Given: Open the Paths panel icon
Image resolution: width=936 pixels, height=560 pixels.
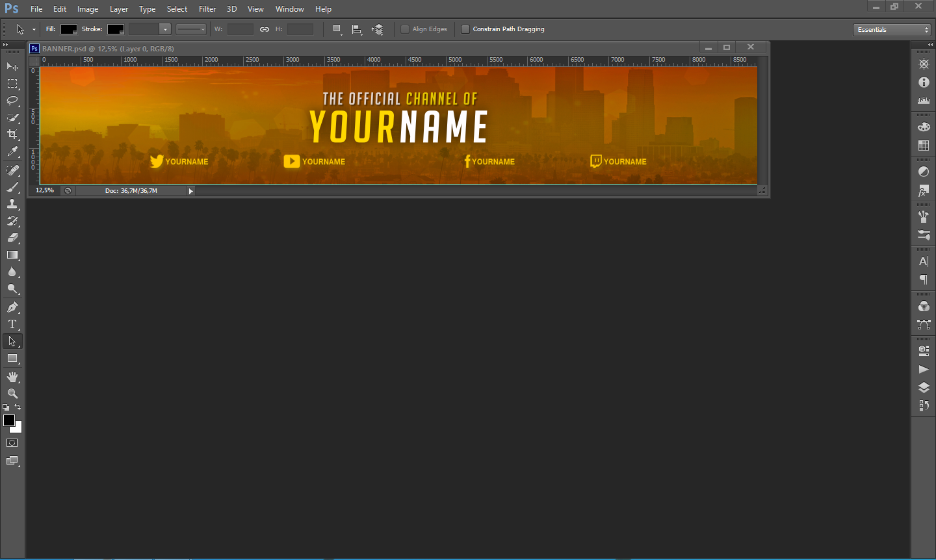Looking at the screenshot, I should (x=924, y=324).
